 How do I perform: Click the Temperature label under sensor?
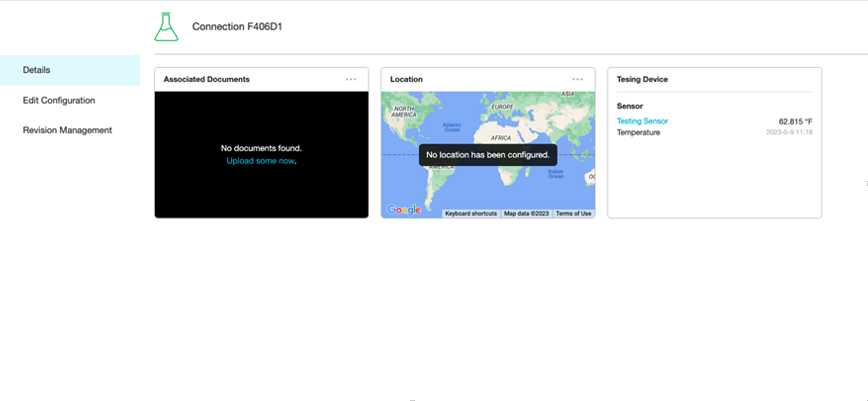(x=638, y=132)
